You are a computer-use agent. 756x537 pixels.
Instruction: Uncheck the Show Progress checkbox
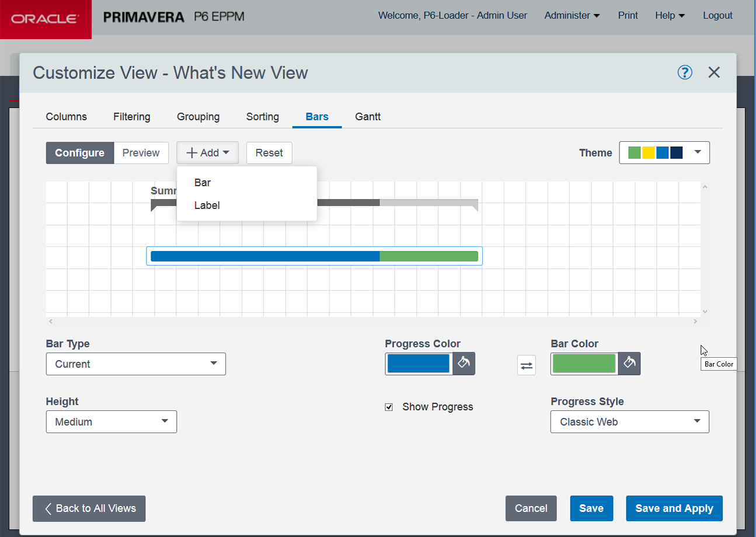point(389,407)
